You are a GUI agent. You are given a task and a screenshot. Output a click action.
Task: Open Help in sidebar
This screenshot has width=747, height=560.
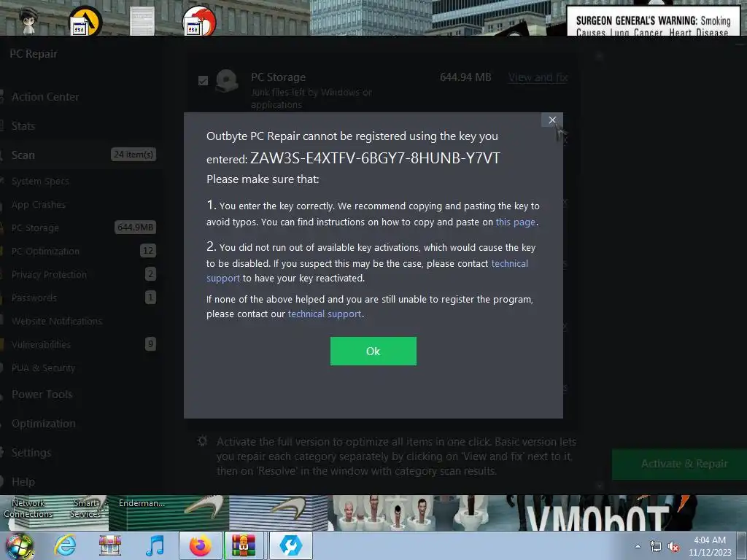pyautogui.click(x=23, y=481)
